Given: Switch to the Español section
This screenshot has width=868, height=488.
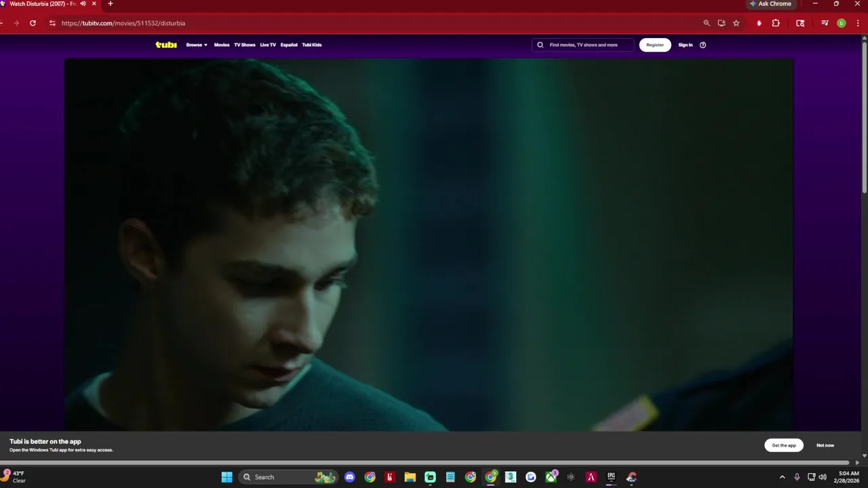Looking at the screenshot, I should (289, 45).
